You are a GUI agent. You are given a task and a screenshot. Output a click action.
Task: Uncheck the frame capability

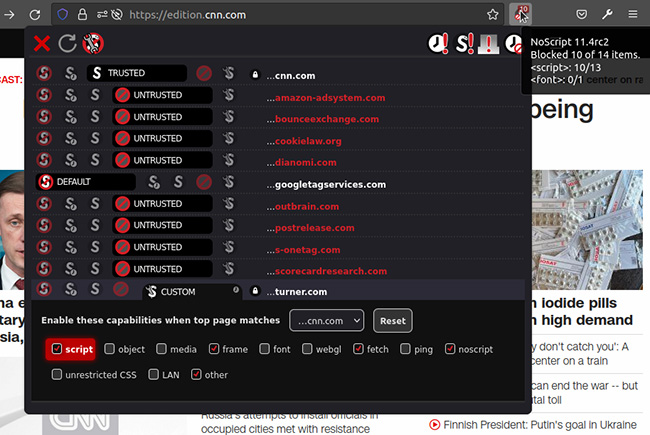pos(214,349)
